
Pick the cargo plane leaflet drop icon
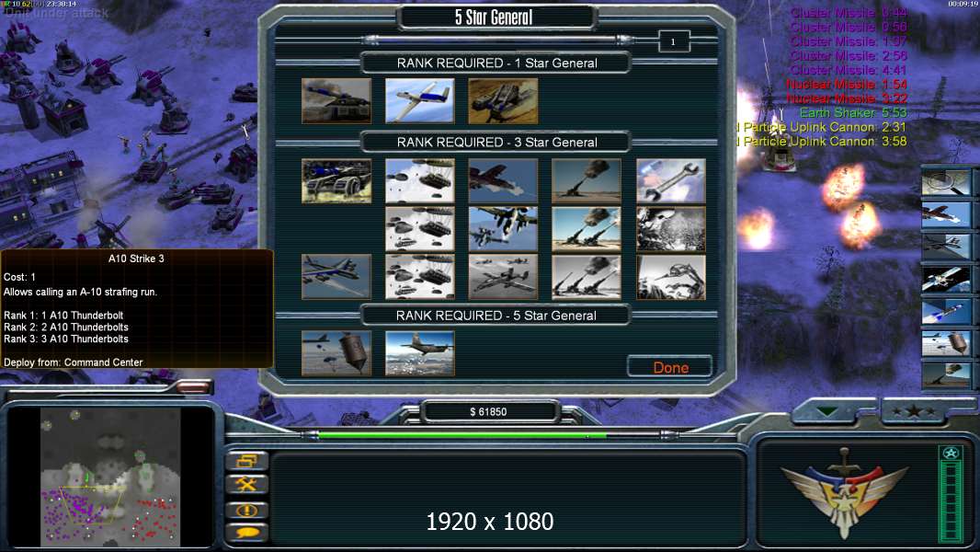click(x=419, y=353)
